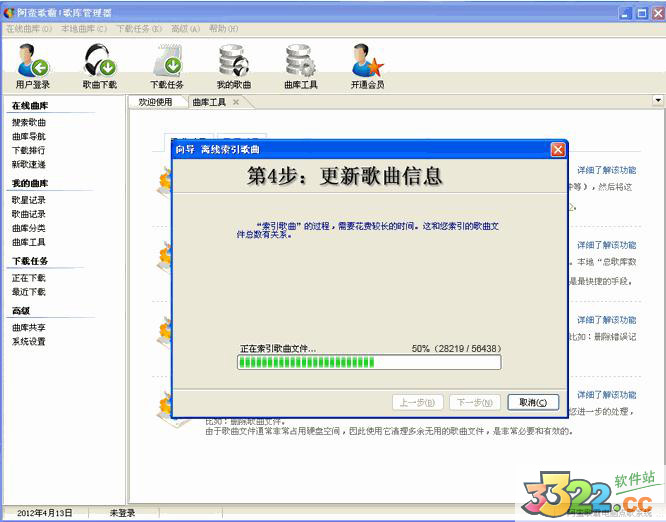Select 最近下载 in the sidebar
The height and width of the screenshot is (522, 666).
click(29, 292)
